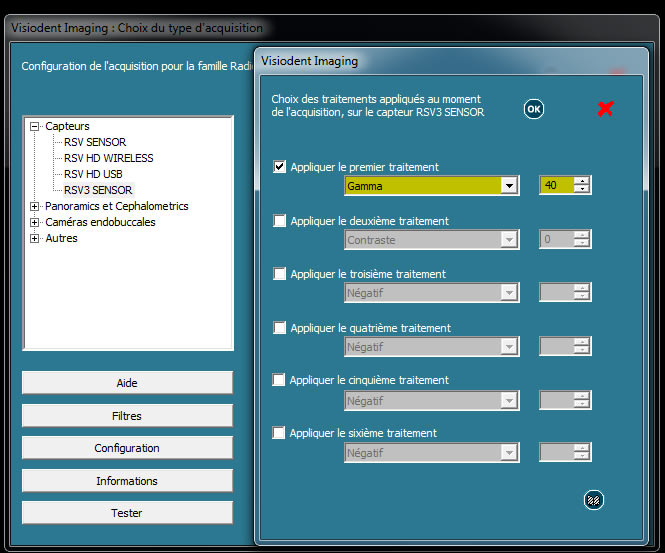This screenshot has height=553, width=665.
Task: Click the Gamma value field showing 40
Action: click(x=556, y=186)
